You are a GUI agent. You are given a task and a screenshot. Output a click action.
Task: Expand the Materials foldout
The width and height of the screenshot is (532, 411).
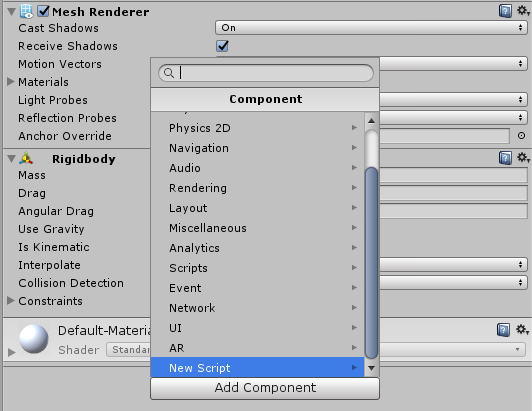(x=11, y=81)
